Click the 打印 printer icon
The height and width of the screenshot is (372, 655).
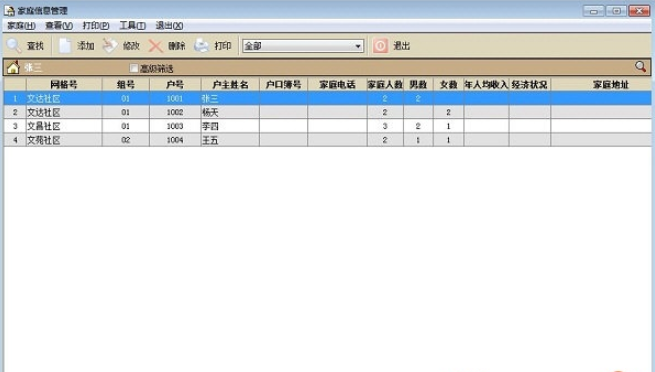pos(201,46)
